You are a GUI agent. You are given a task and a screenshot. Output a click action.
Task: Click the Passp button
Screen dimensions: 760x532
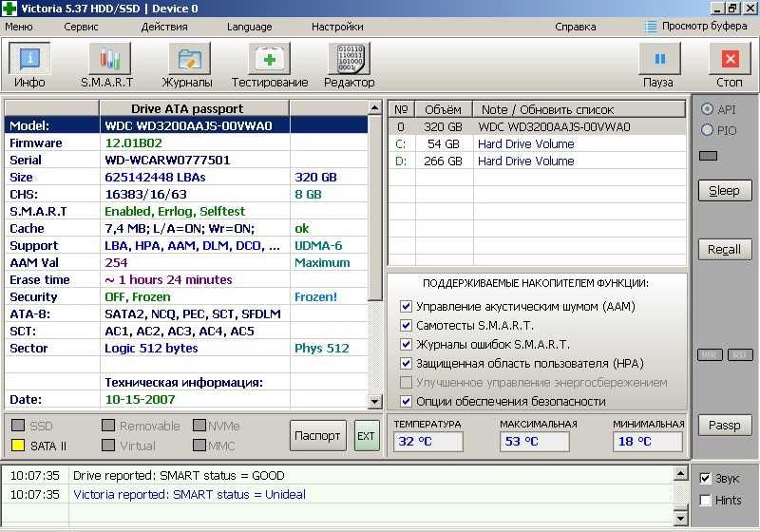coord(725,425)
